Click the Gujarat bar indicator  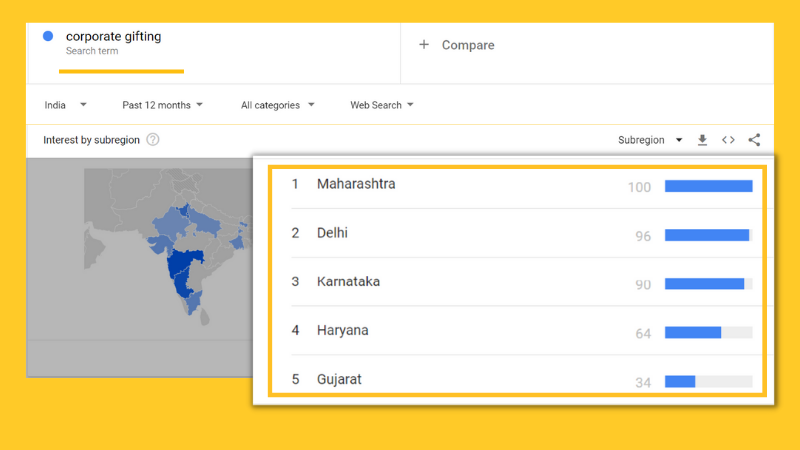click(x=680, y=381)
